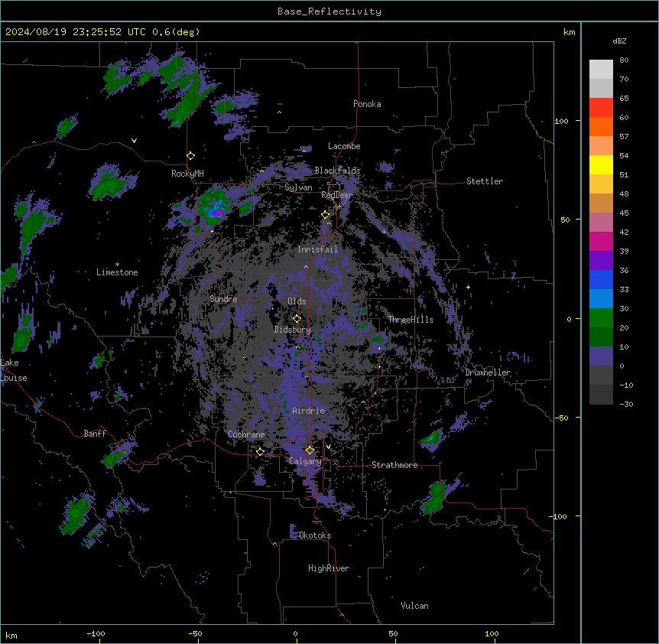Click the bright green 20–30 dBZ legend swatch

click(601, 318)
